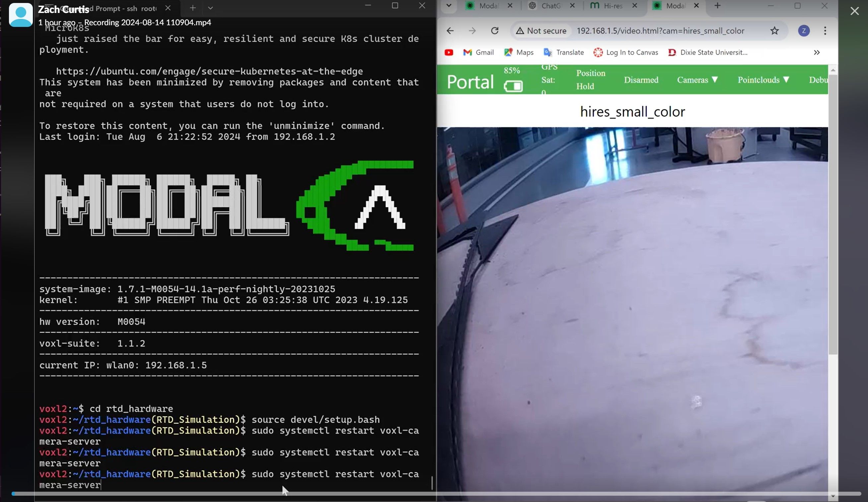Open new terminal tab with plus
Viewport: 868px width, 502px height.
pos(192,8)
